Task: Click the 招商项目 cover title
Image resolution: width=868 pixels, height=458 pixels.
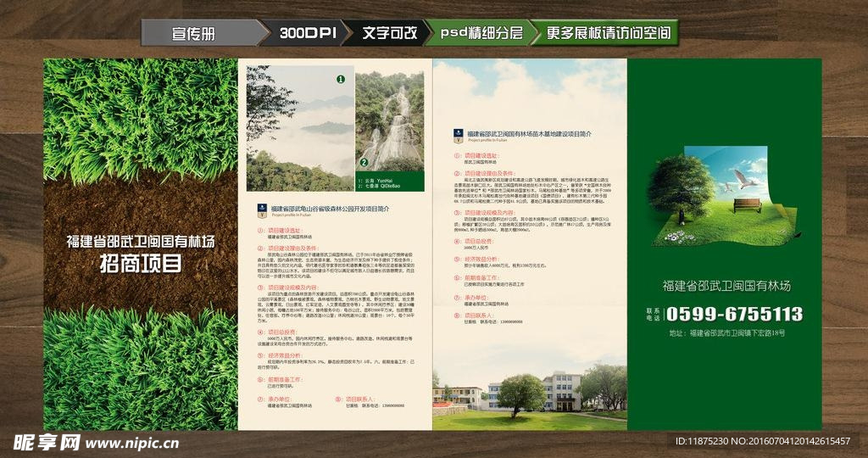Action: point(141,264)
